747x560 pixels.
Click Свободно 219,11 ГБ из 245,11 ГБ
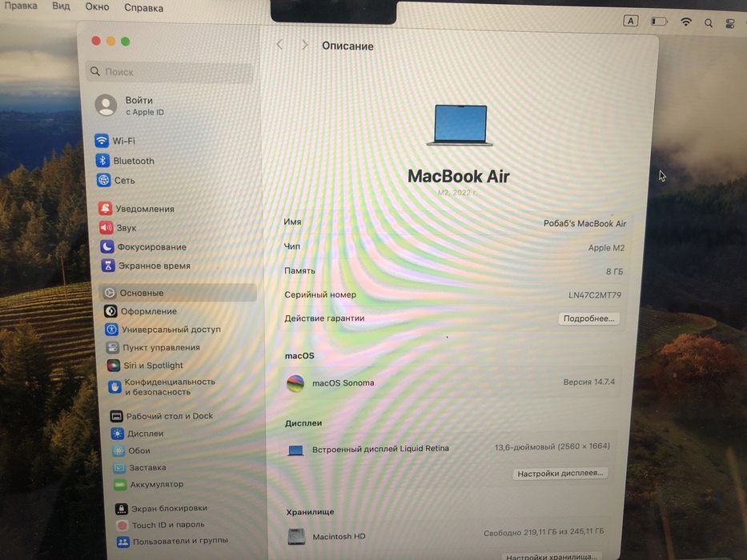(544, 532)
